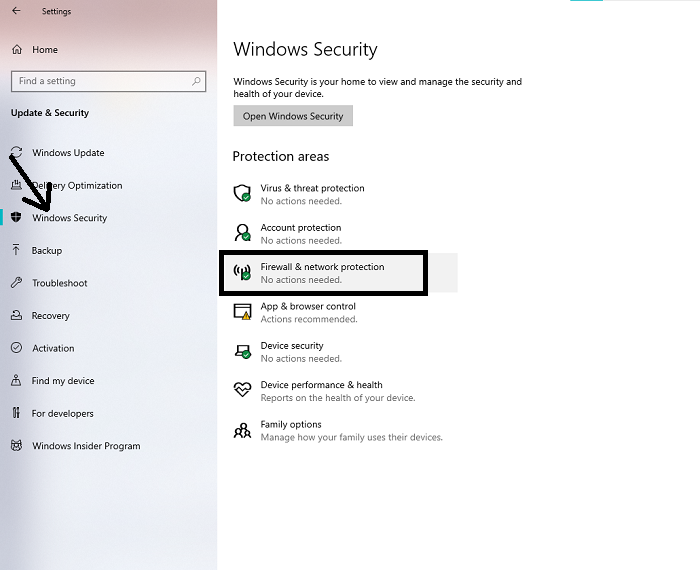Click the Windows Update refresh icon

(17, 152)
